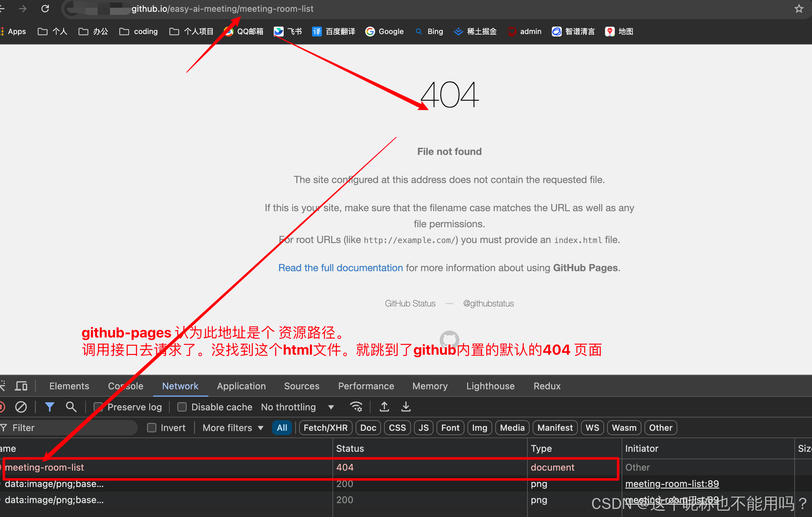Filter requests by Doc
This screenshot has width=812, height=517.
[x=368, y=428]
